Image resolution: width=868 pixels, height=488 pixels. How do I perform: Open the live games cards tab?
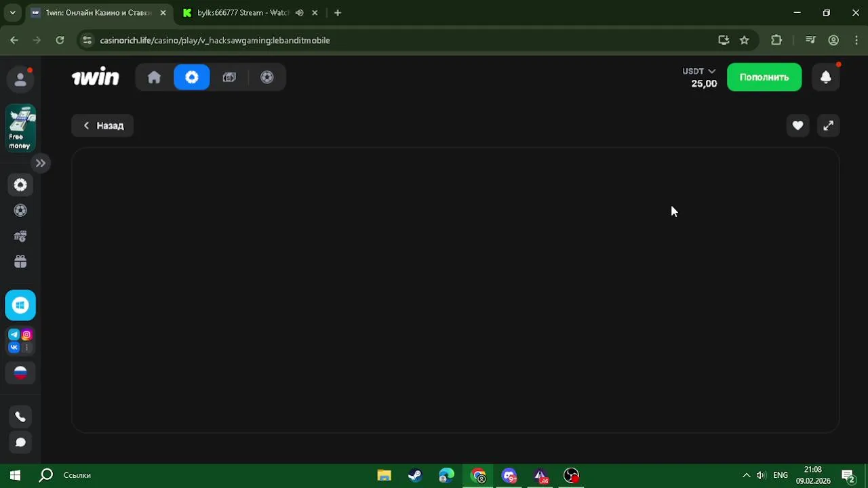point(229,77)
